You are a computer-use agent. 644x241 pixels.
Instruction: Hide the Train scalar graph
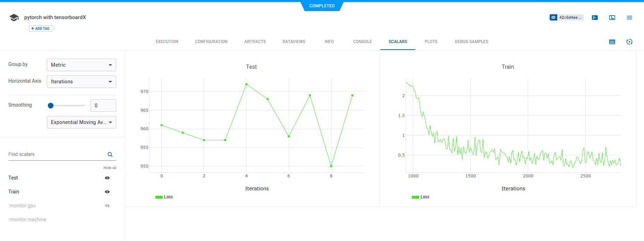tap(107, 192)
